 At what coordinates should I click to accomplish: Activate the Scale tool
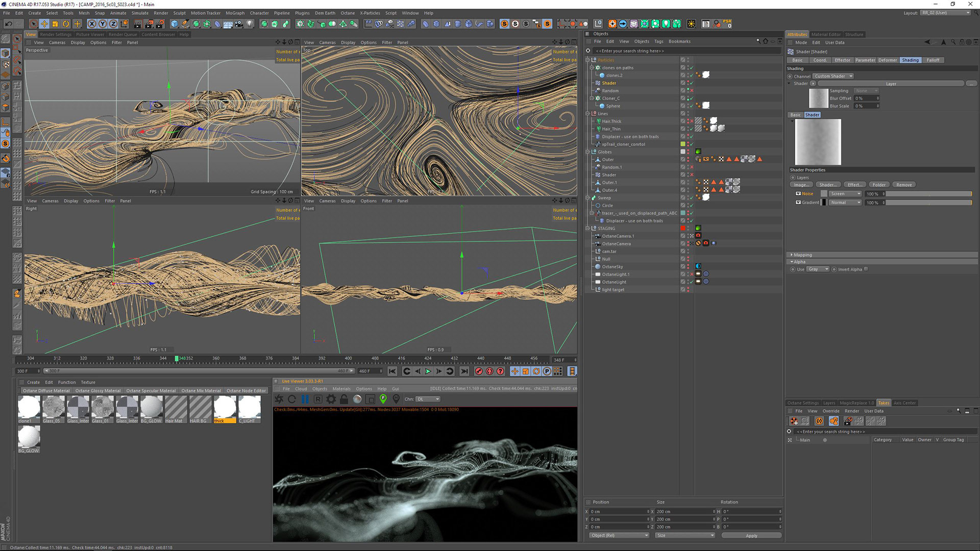tap(55, 24)
